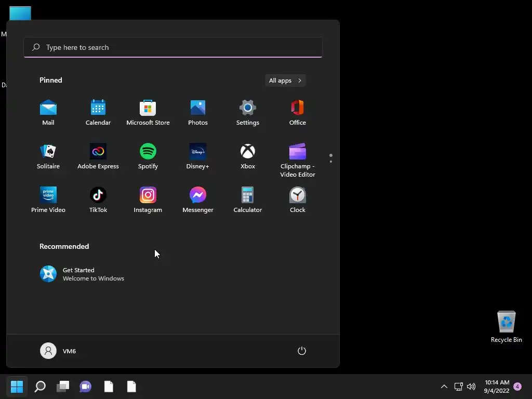This screenshot has width=532, height=399.
Task: Open the Clock app
Action: 298,200
